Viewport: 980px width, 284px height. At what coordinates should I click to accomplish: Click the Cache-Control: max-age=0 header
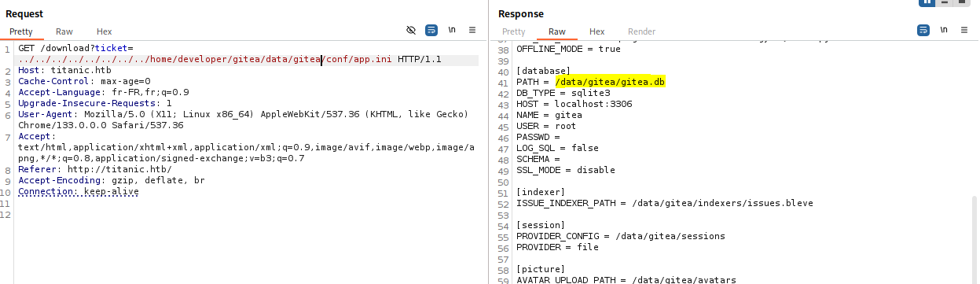coord(84,82)
